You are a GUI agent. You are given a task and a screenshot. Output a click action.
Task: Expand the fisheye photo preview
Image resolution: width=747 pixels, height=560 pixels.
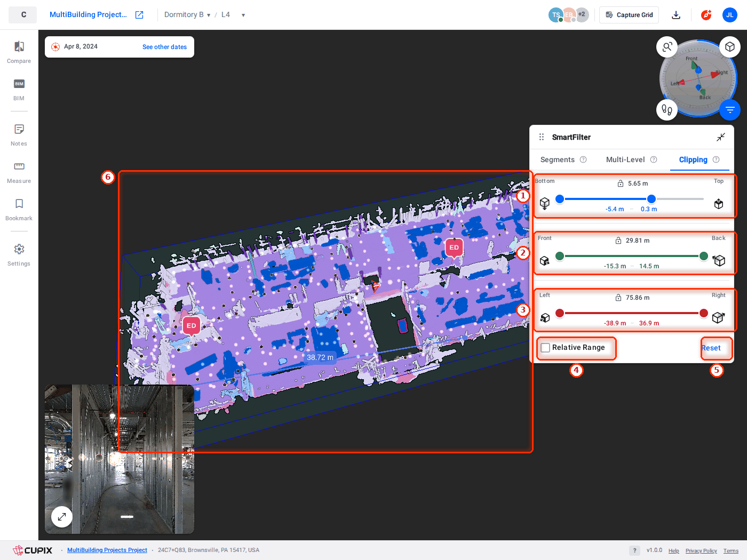[x=62, y=516]
